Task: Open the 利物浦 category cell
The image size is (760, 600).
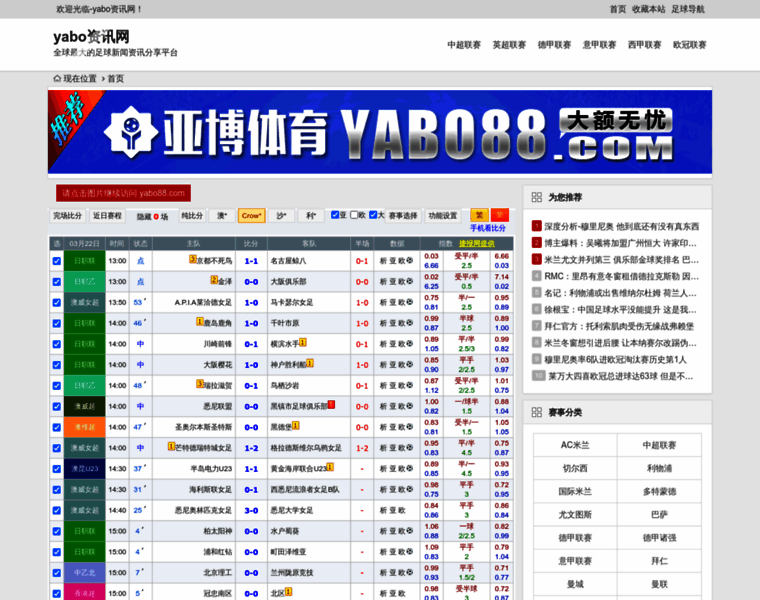Action: 659,468
